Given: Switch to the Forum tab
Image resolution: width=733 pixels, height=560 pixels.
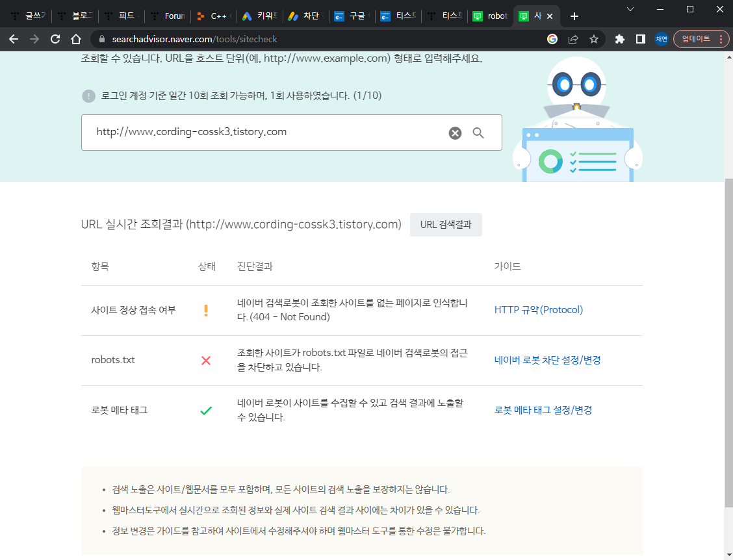Looking at the screenshot, I should pos(169,16).
